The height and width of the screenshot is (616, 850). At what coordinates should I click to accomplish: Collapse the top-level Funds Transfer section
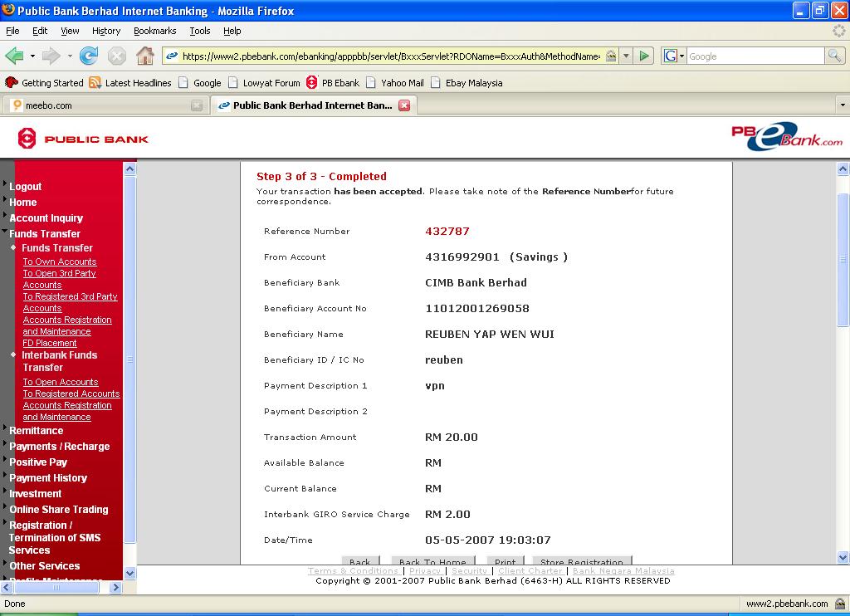[45, 234]
